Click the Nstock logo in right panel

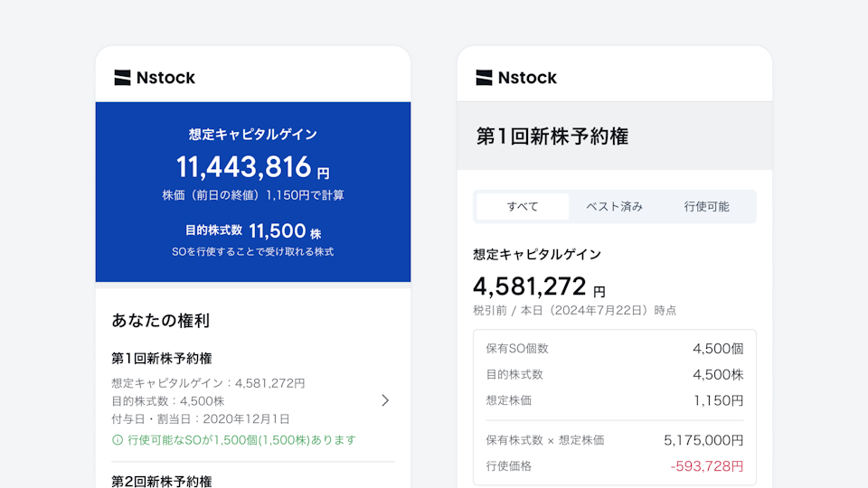[x=516, y=78]
